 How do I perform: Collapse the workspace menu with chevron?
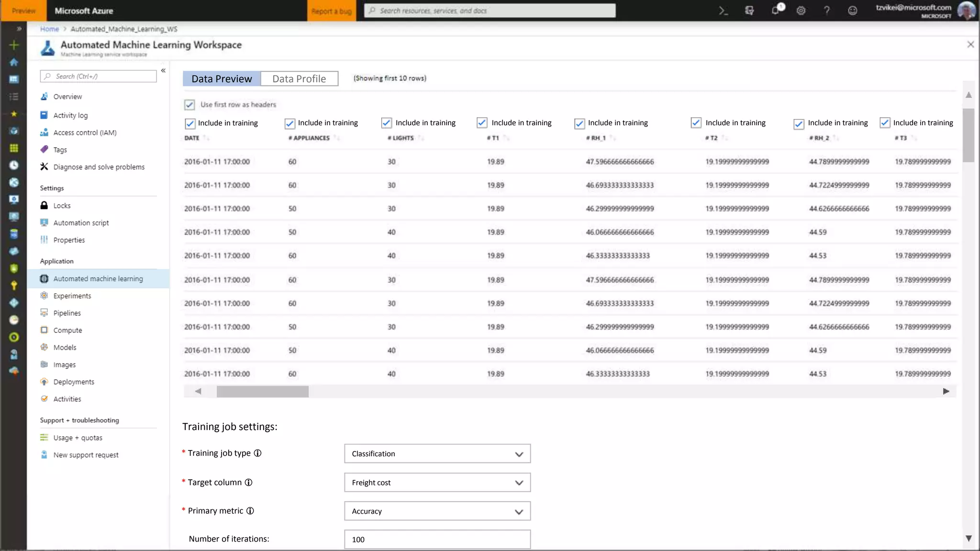click(163, 70)
